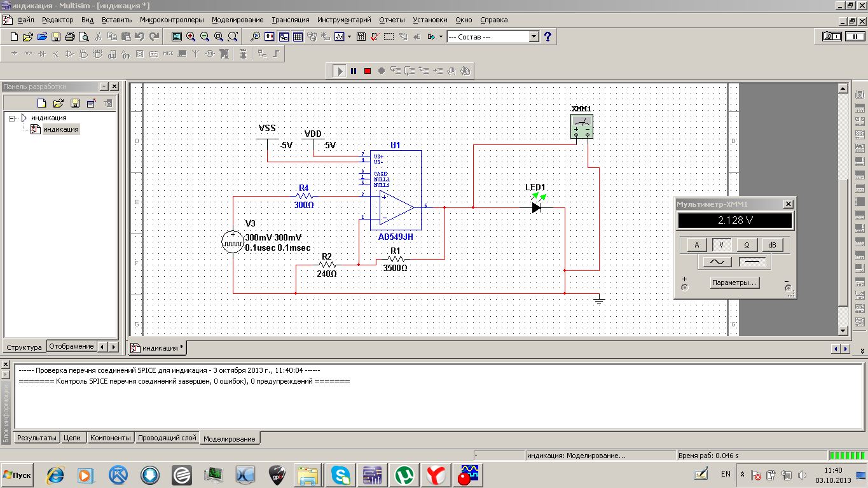Select the U1 AD549JH op-amp symbol
The image size is (868, 488).
[396, 190]
